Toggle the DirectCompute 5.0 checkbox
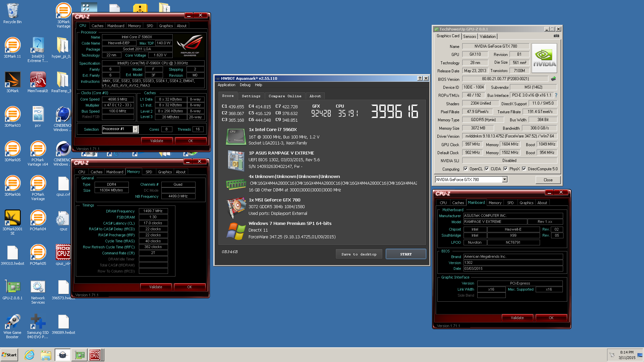Viewport: 644px width, 362px height. point(524,169)
